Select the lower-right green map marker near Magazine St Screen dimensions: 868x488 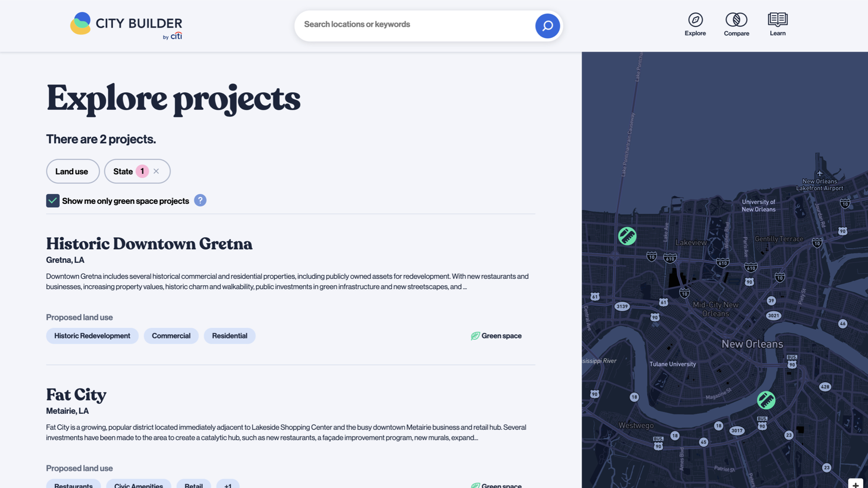coord(766,400)
